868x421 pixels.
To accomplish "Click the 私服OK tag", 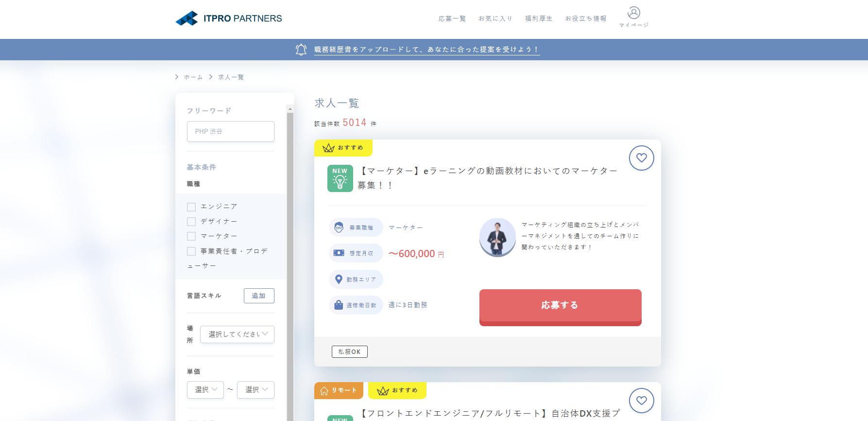I will [x=350, y=351].
